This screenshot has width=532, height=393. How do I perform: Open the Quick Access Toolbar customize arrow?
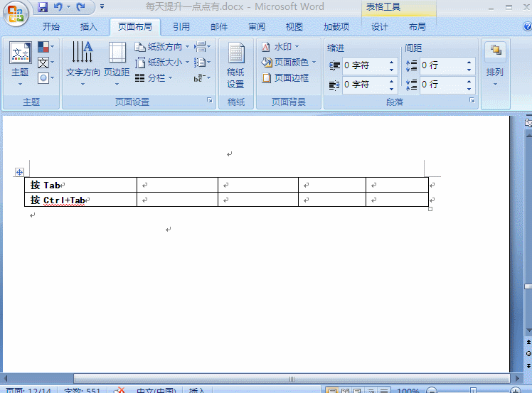(102, 7)
